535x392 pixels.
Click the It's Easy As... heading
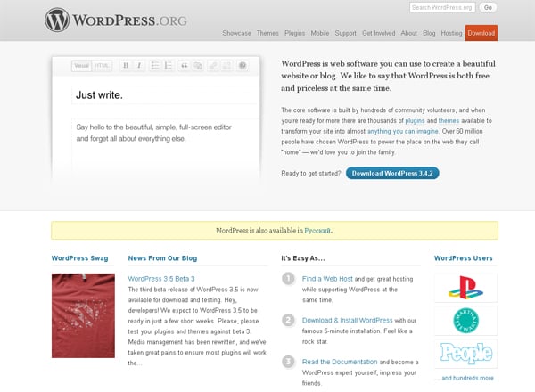tap(303, 258)
